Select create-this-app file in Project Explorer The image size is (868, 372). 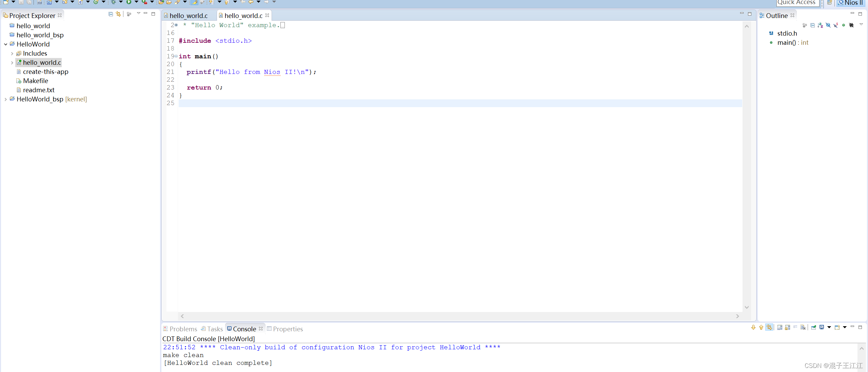42,72
